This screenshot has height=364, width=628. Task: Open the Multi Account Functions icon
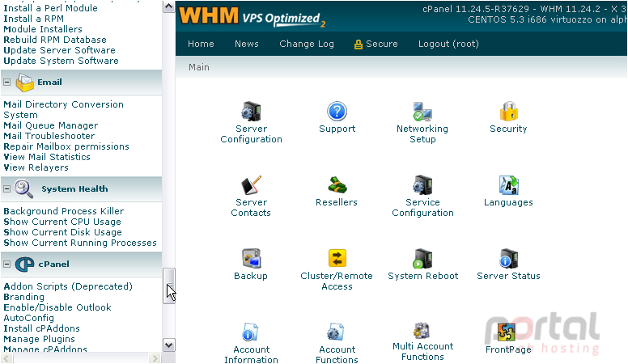tap(422, 330)
